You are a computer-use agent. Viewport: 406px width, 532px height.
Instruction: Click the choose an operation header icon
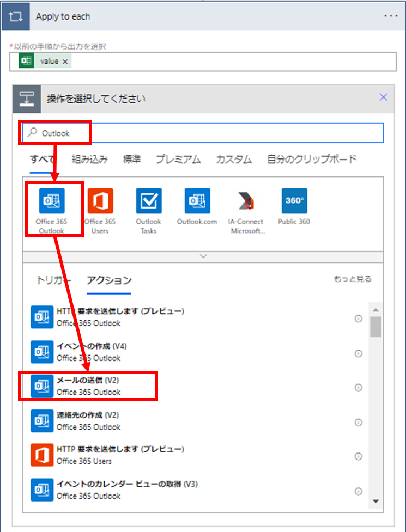point(27,99)
